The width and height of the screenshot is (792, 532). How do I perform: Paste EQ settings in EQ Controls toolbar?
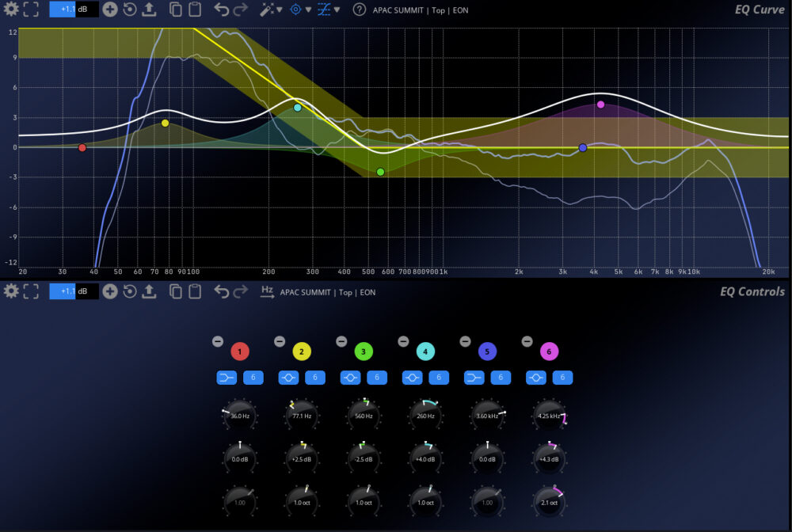(x=195, y=291)
